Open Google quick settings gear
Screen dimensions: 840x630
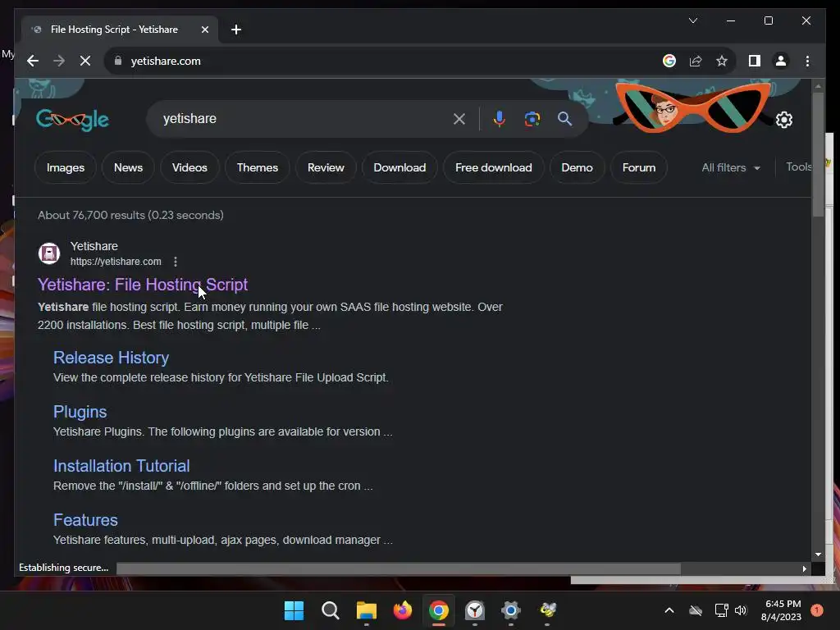tap(783, 120)
